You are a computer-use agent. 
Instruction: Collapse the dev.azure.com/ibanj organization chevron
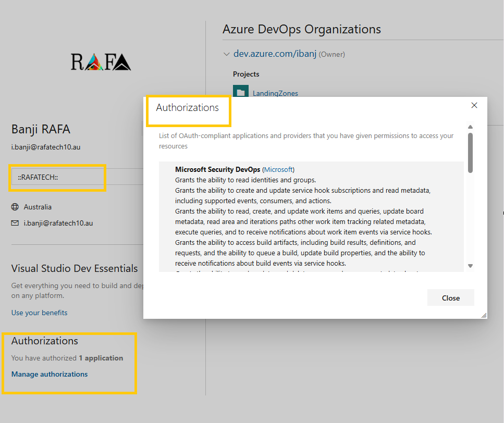(227, 54)
